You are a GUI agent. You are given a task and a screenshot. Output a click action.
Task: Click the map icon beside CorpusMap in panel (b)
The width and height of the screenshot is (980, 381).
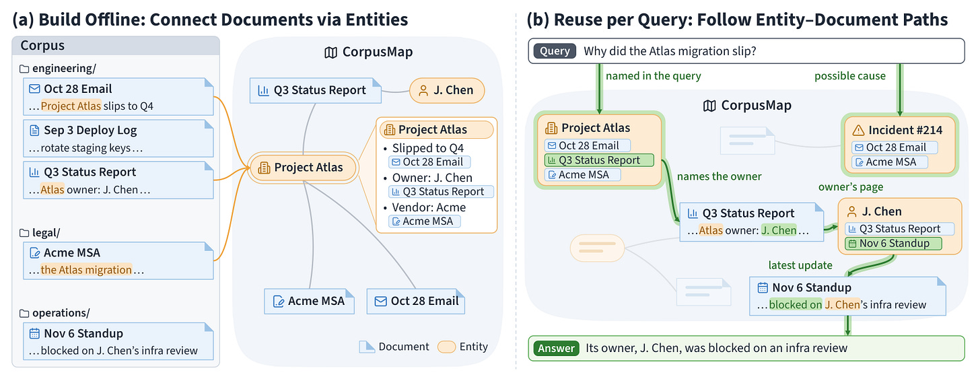pyautogui.click(x=709, y=106)
